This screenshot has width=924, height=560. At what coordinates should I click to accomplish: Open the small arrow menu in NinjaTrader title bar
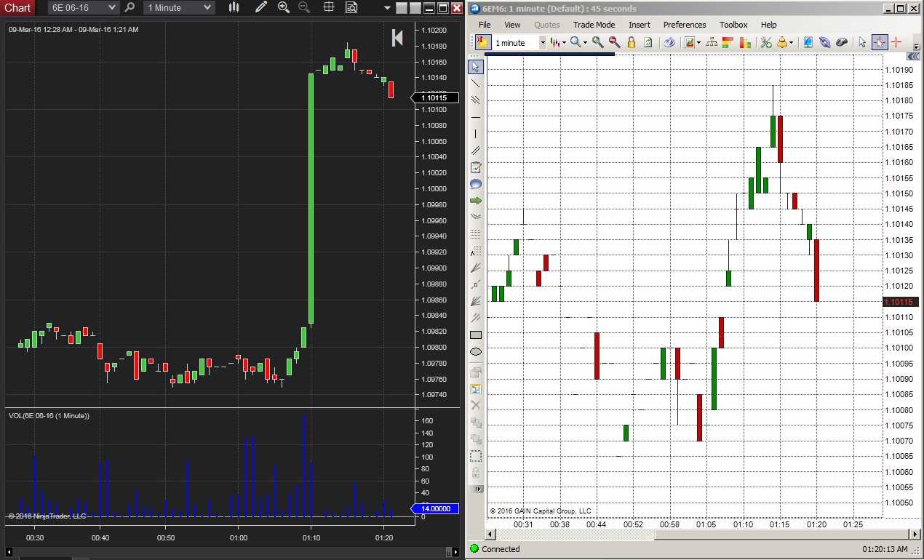point(388,9)
